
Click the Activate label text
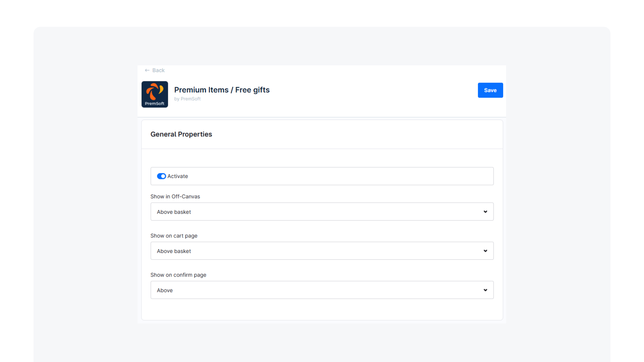(177, 176)
